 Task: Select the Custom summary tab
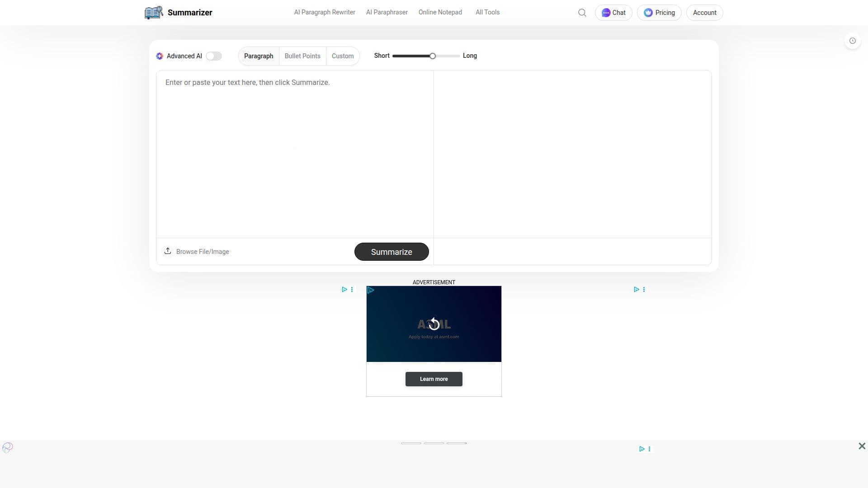pyautogui.click(x=343, y=56)
